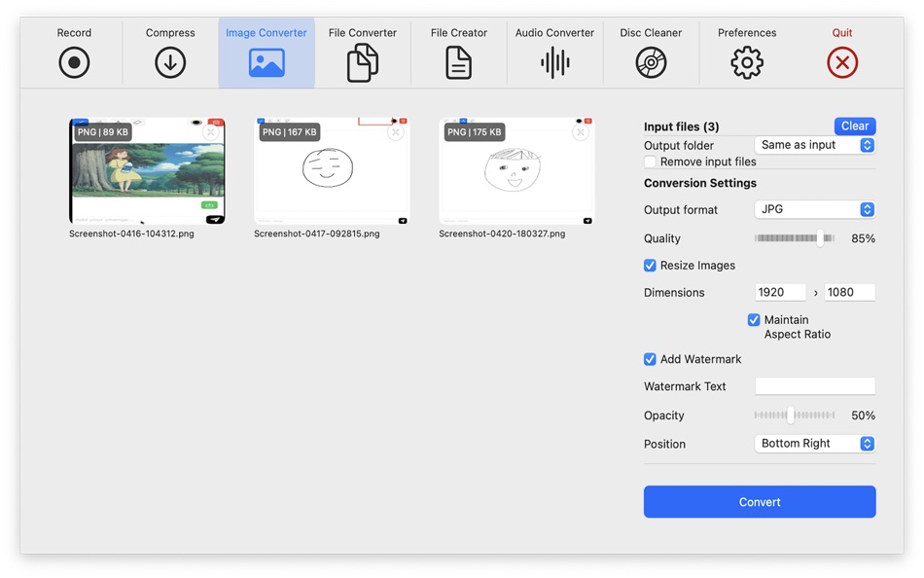The height and width of the screenshot is (578, 924).
Task: Open the Disc Cleaner disc icon
Action: (x=651, y=62)
